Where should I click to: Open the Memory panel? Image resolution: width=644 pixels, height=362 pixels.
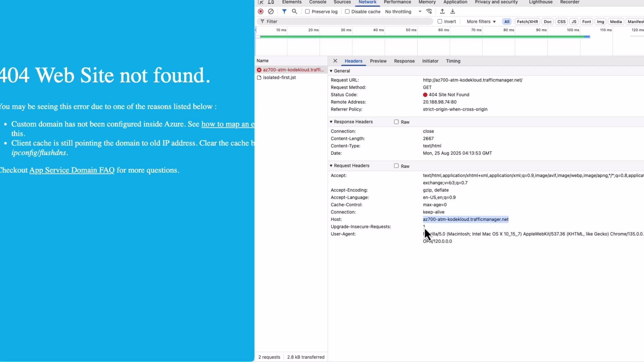427,2
